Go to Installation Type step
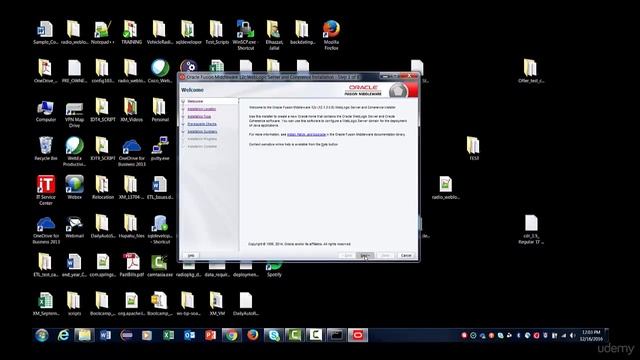640x360 pixels. pos(199,116)
